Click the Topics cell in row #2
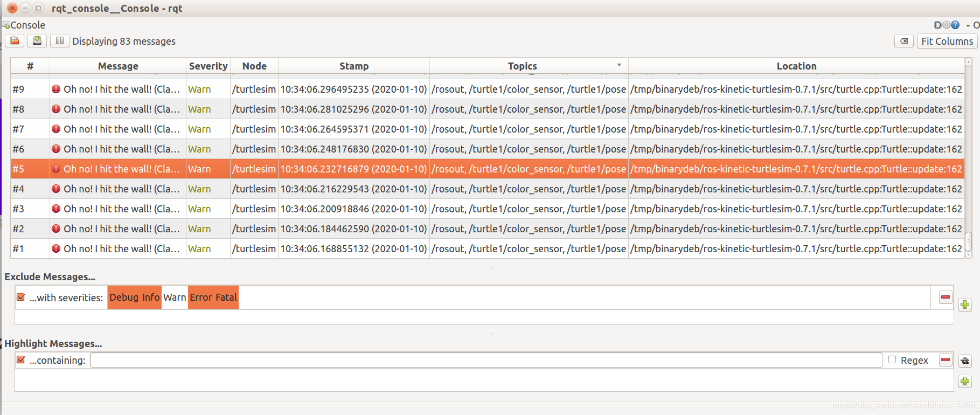The width and height of the screenshot is (980, 415). [529, 229]
